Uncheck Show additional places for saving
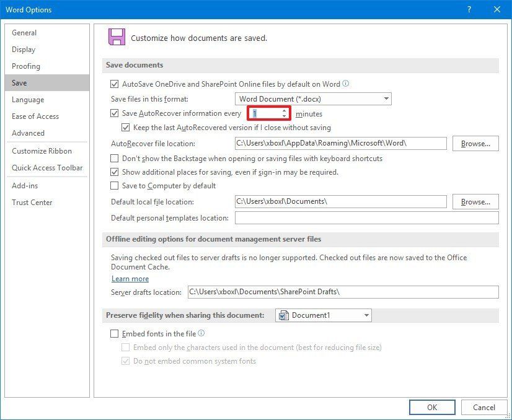Screen dimensions: 512x420 [x=114, y=172]
